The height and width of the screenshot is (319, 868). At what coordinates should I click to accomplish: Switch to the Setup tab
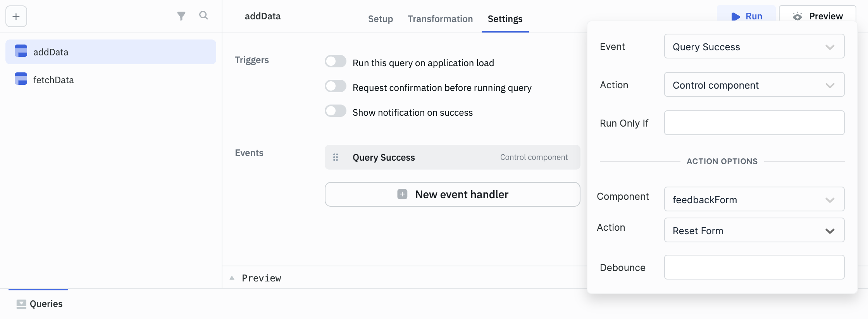tap(380, 19)
